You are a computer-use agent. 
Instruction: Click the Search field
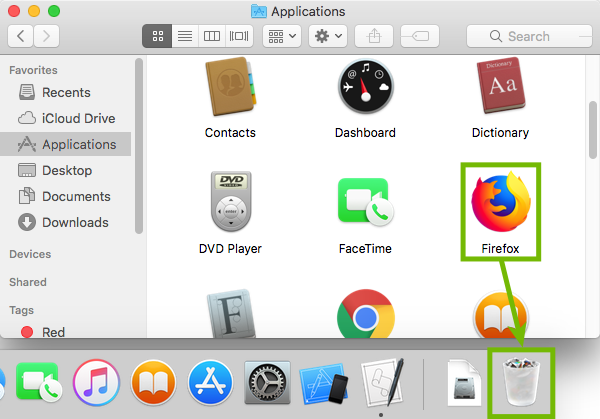pyautogui.click(x=529, y=36)
